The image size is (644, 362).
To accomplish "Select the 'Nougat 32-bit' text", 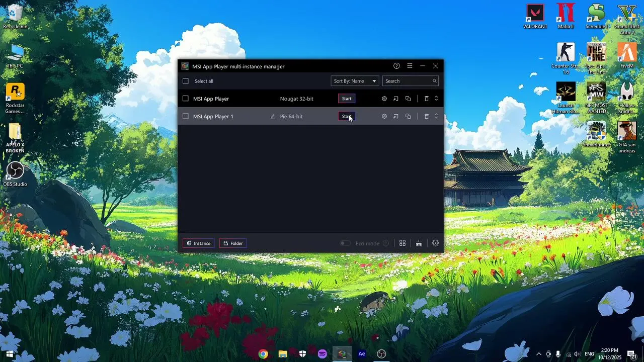I will click(x=297, y=99).
